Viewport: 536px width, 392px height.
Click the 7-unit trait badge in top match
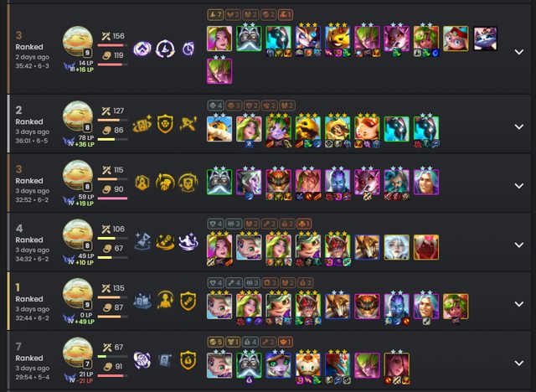pyautogui.click(x=215, y=15)
